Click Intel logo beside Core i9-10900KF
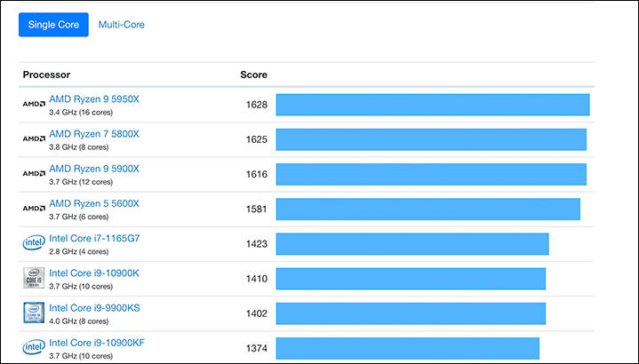 34,347
